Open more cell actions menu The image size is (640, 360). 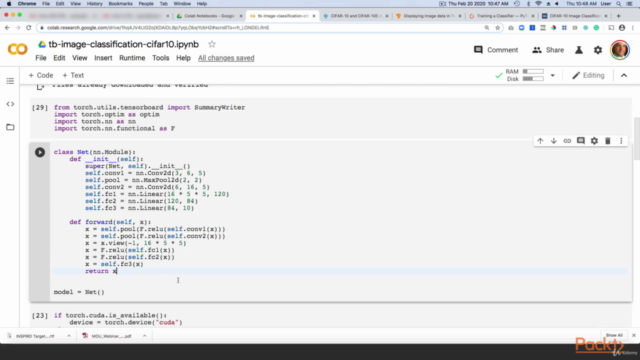click(621, 141)
